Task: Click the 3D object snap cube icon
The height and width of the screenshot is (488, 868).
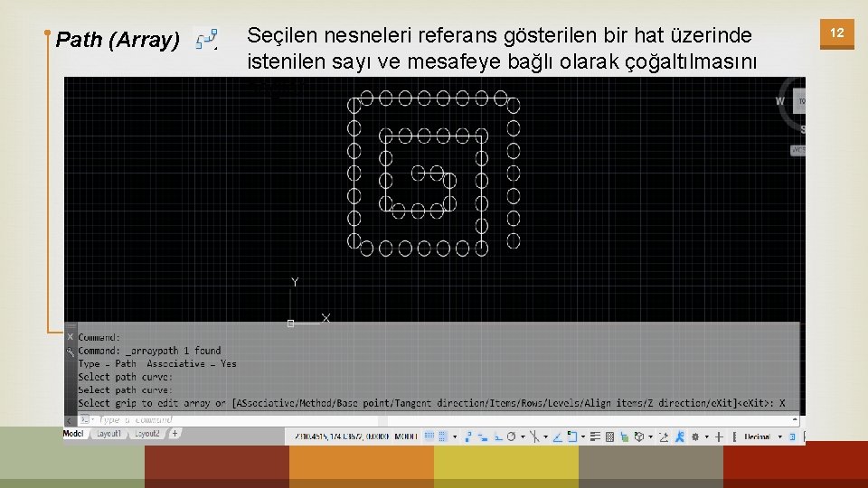Action: pyautogui.click(x=639, y=436)
